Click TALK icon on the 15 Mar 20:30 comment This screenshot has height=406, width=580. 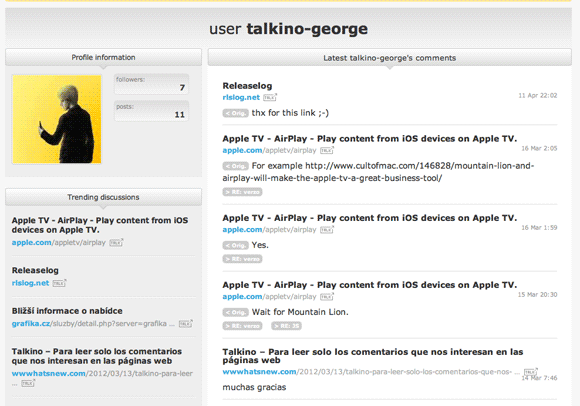click(x=327, y=297)
